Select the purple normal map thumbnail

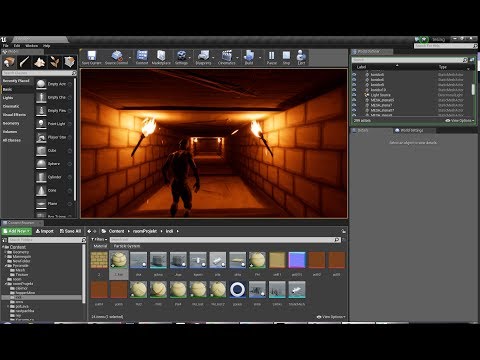point(297,260)
